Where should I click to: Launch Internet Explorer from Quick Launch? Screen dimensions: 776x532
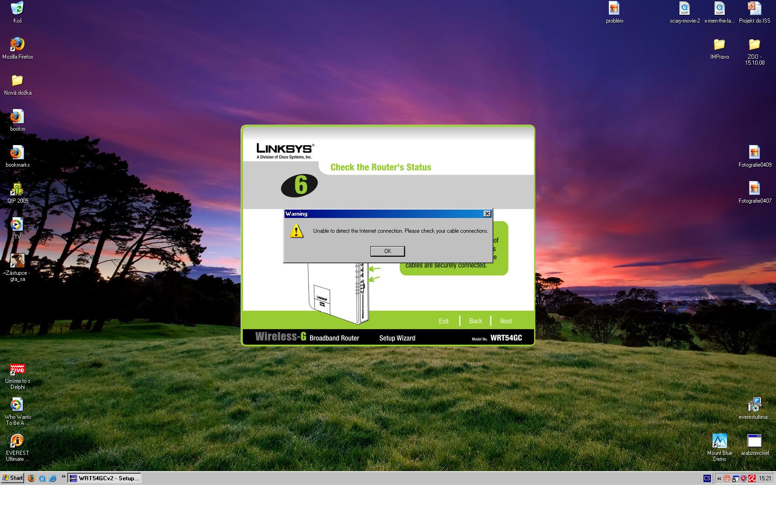pos(53,478)
